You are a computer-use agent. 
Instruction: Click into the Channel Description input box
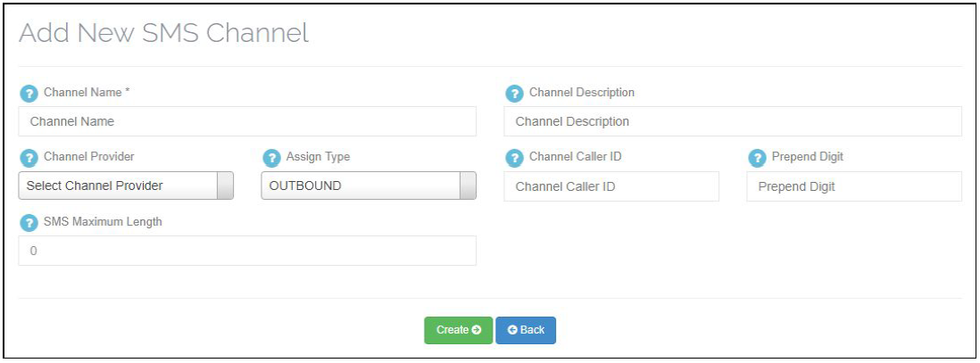point(732,121)
